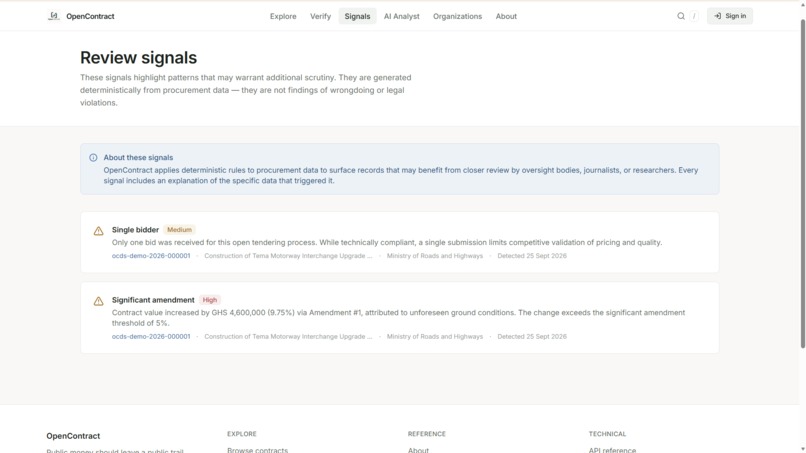Click the Sign in button
The image size is (806, 453).
pyautogui.click(x=730, y=16)
